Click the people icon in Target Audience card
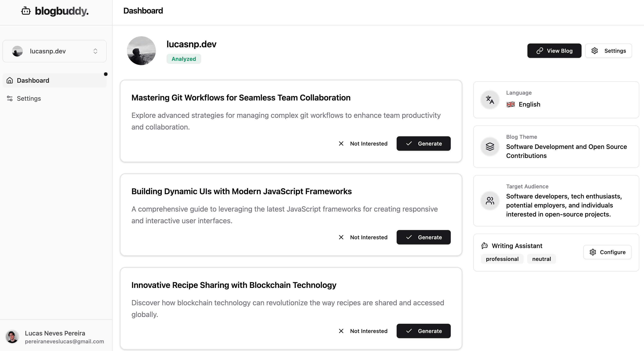 (490, 201)
